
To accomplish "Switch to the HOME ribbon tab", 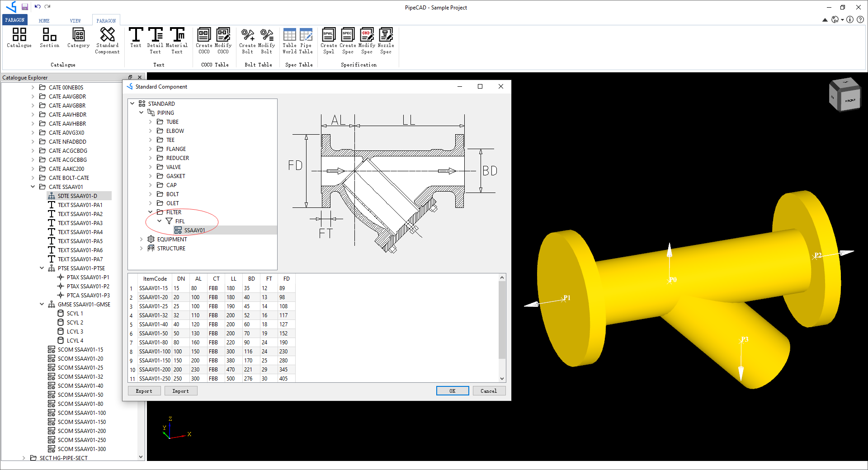I will pyautogui.click(x=44, y=20).
